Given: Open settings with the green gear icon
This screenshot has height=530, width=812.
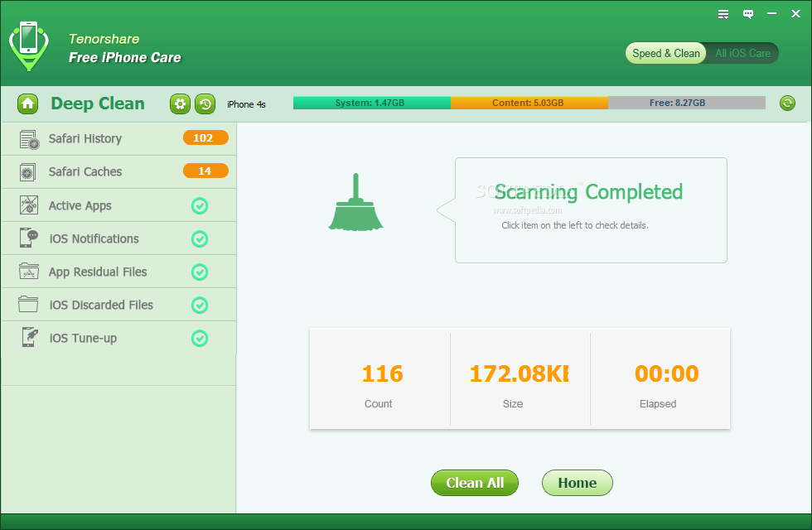Looking at the screenshot, I should [180, 104].
